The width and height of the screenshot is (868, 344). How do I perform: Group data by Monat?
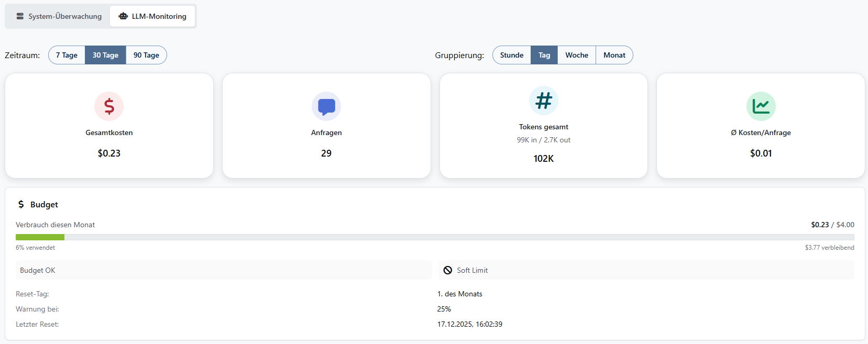tap(614, 55)
